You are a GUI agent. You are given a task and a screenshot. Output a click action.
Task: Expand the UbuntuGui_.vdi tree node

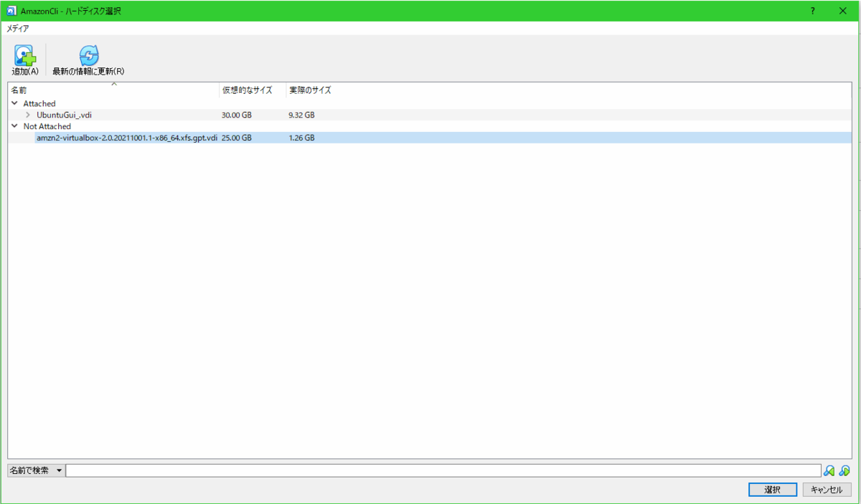pos(27,115)
